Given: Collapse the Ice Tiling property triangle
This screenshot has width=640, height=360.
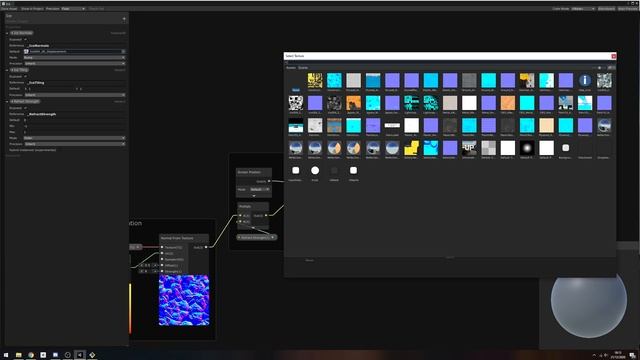Looking at the screenshot, I should tap(7, 70).
